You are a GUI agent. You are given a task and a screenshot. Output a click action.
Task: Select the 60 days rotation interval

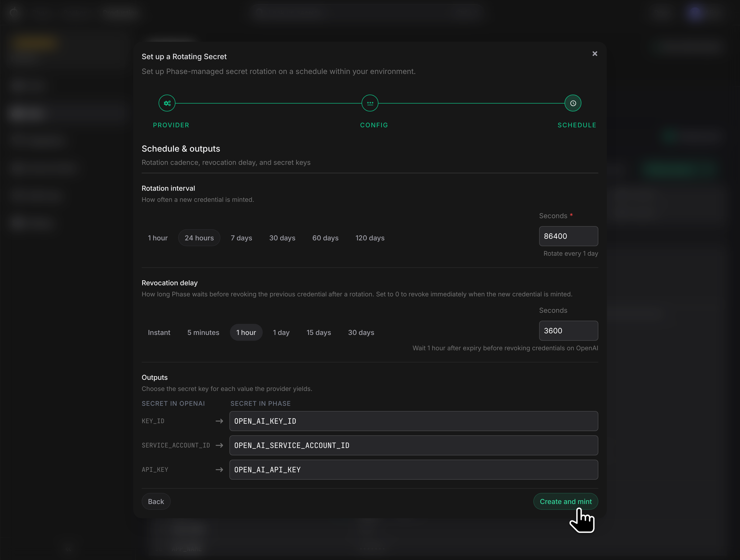325,238
